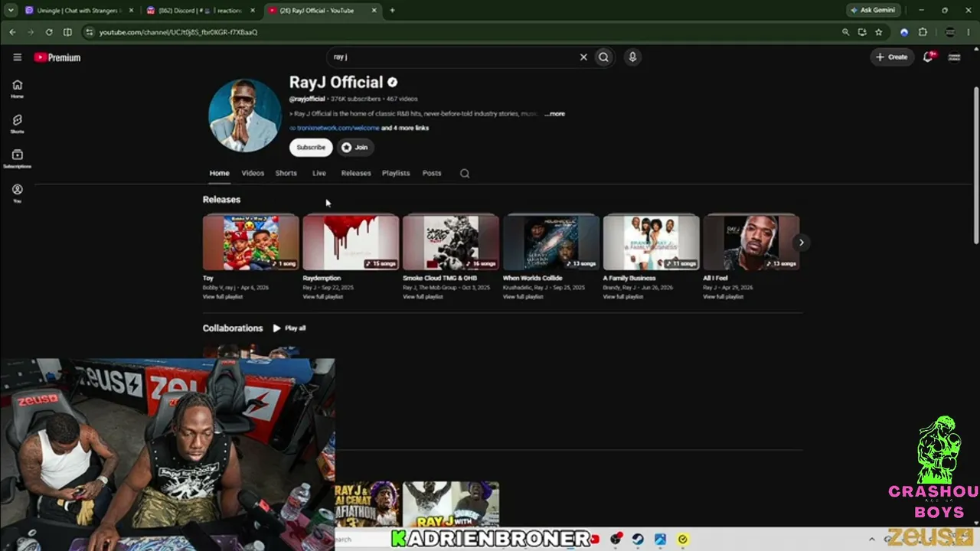
Task: Switch to the Shorts channel tab
Action: [x=286, y=173]
